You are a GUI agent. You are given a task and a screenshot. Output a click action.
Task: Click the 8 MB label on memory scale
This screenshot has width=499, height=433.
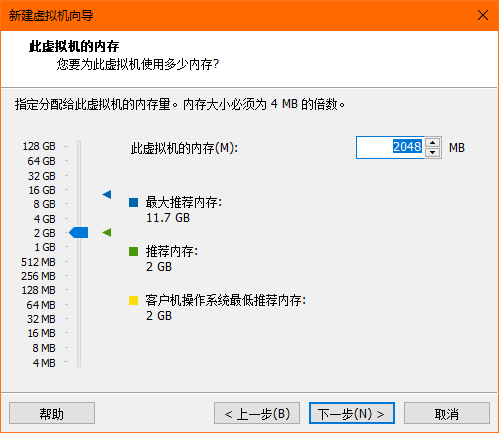click(44, 348)
